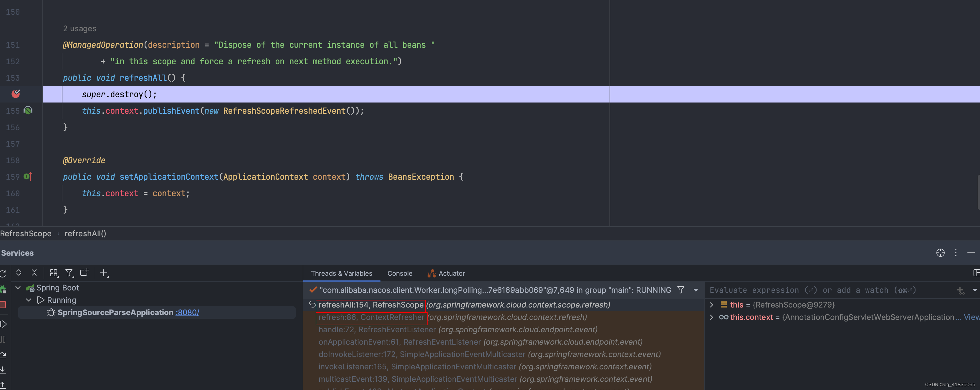Click Open in New Tab icon
Screen dimensions: 980x390
(x=84, y=272)
